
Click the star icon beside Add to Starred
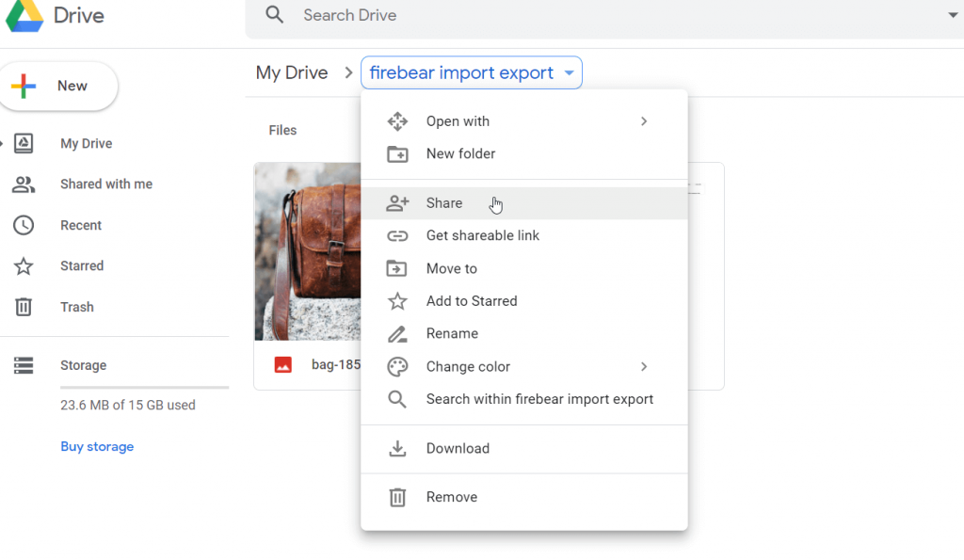(397, 300)
